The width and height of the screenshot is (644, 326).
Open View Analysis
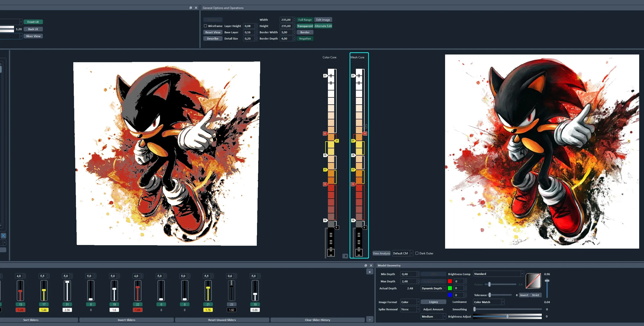[x=381, y=253]
